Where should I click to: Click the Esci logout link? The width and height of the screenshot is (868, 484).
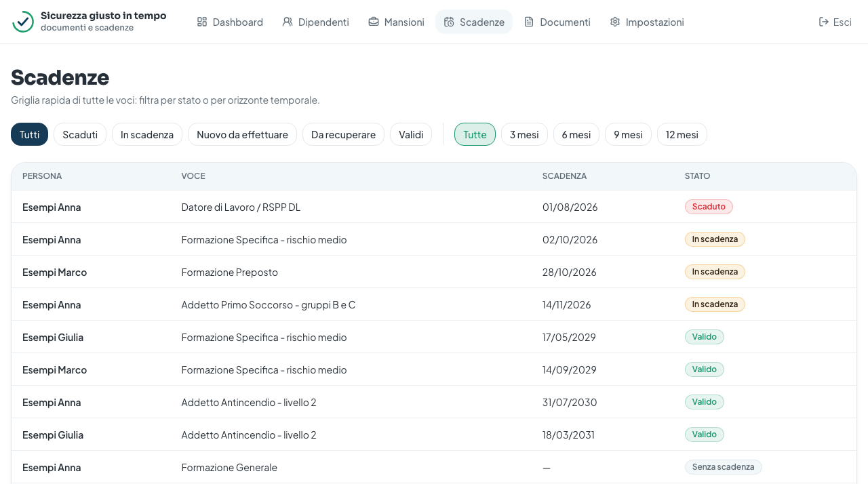pos(835,22)
